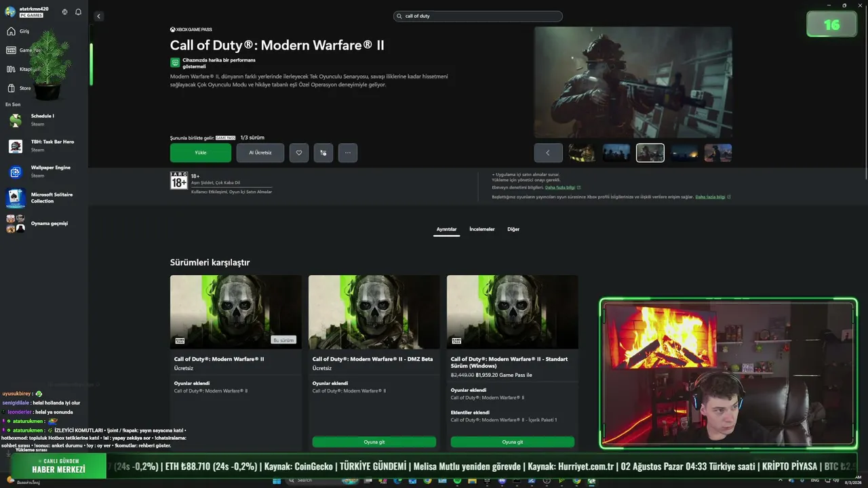
Task: Navigate back with the arrow button
Action: point(98,16)
